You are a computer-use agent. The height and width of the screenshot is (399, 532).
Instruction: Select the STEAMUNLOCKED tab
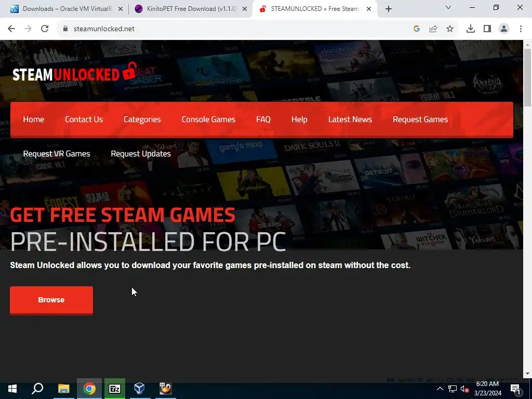coord(315,9)
